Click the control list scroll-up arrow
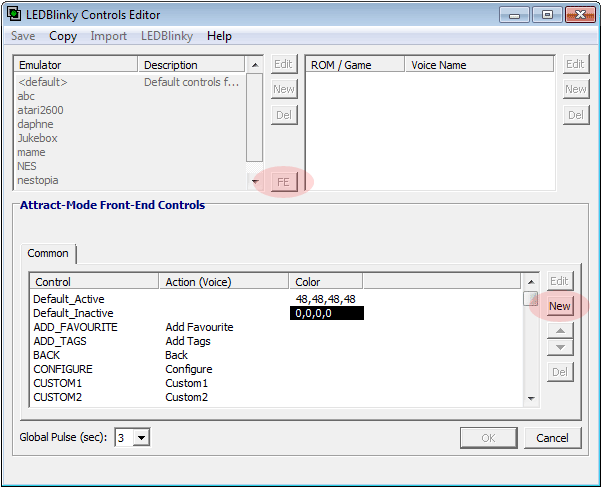Image resolution: width=602 pixels, height=488 pixels. 531,282
